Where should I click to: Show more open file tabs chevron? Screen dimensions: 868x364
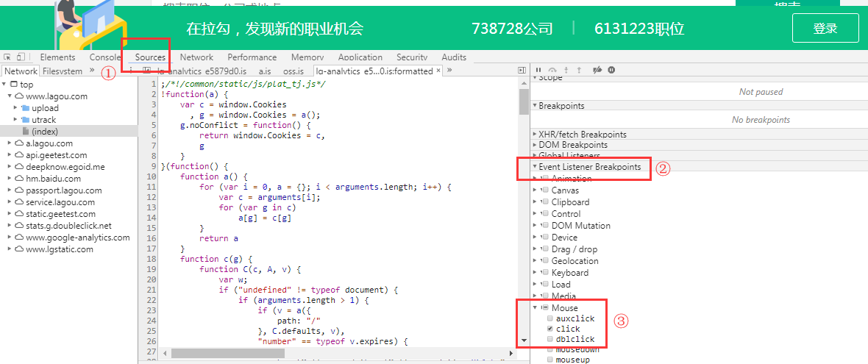[x=449, y=71]
